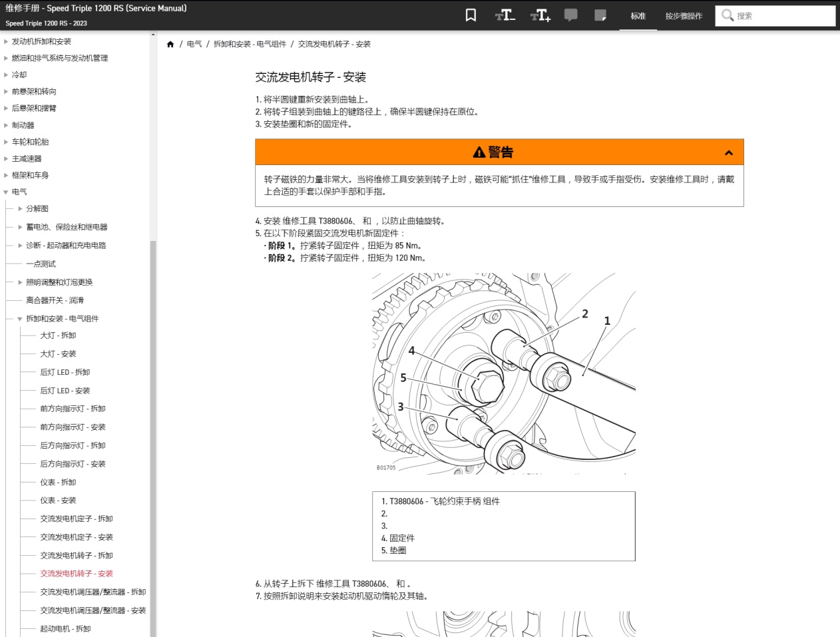Open the comments speech-bubble icon
This screenshot has height=637, width=840.
(x=571, y=15)
